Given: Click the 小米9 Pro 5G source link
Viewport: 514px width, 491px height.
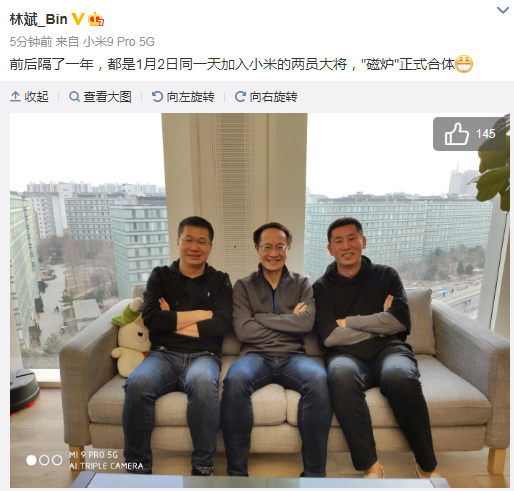Looking at the screenshot, I should click(119, 42).
